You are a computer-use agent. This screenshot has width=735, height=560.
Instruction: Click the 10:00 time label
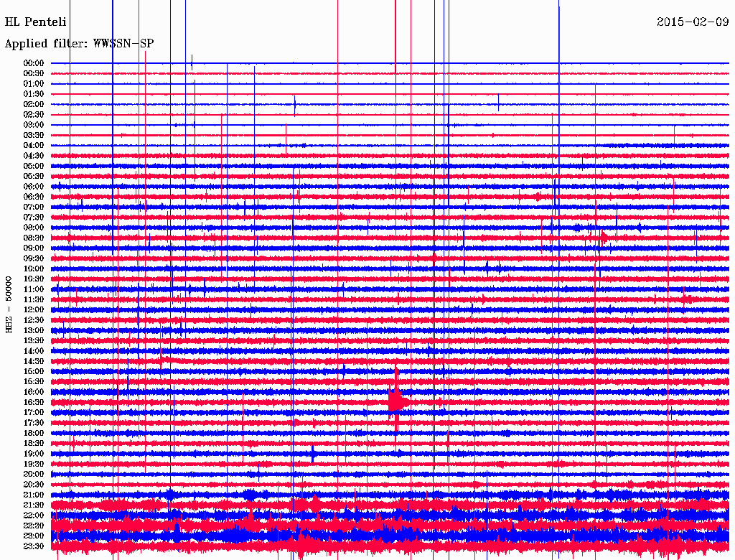pyautogui.click(x=33, y=269)
